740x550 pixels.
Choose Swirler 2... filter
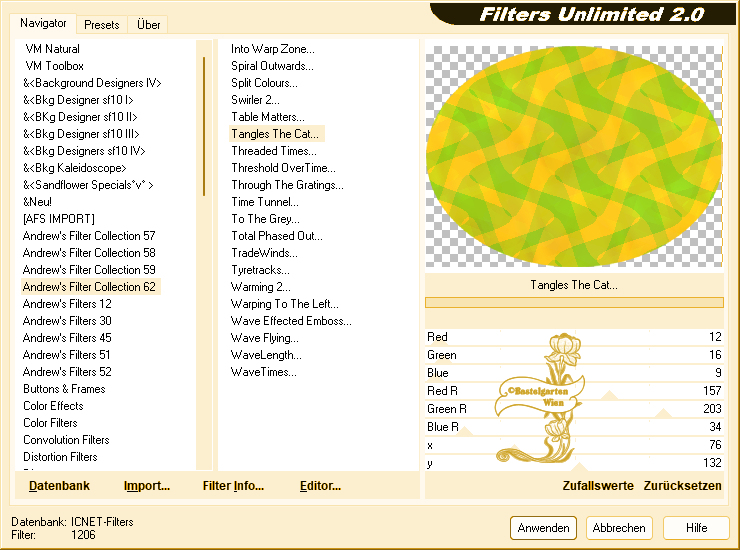point(255,100)
